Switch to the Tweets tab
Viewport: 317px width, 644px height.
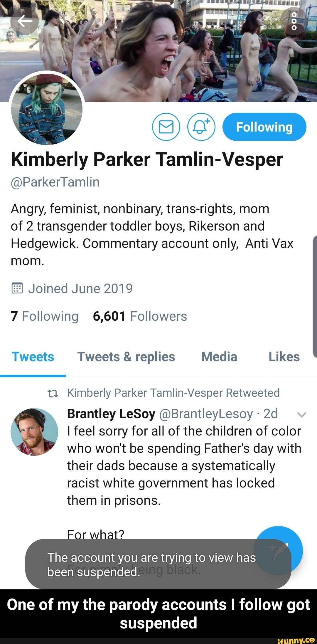(x=33, y=357)
